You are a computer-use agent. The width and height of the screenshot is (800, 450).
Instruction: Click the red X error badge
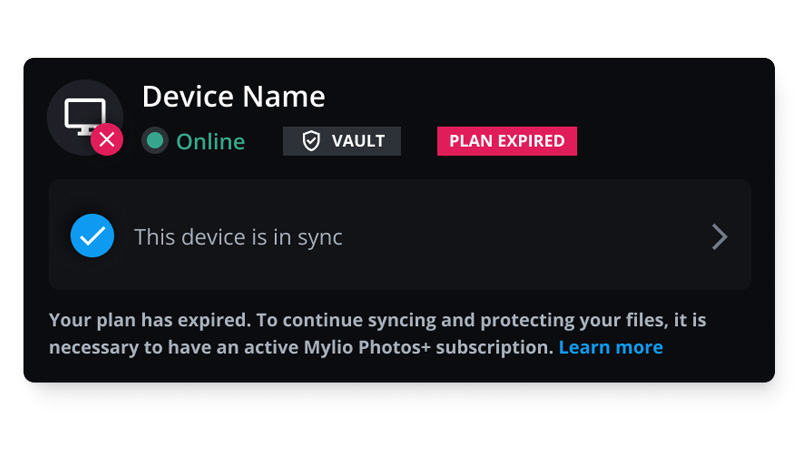tap(107, 140)
